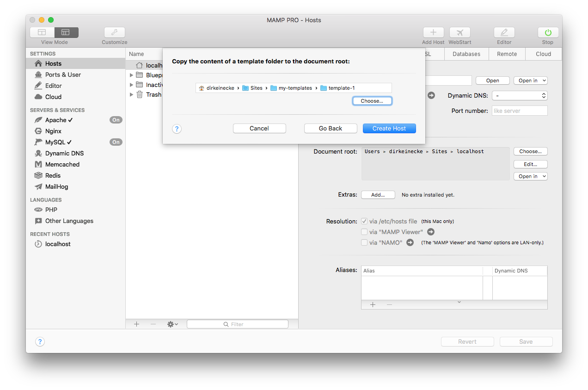Click inside the Filter search field
Screen dimensions: 588x390
[x=237, y=324]
